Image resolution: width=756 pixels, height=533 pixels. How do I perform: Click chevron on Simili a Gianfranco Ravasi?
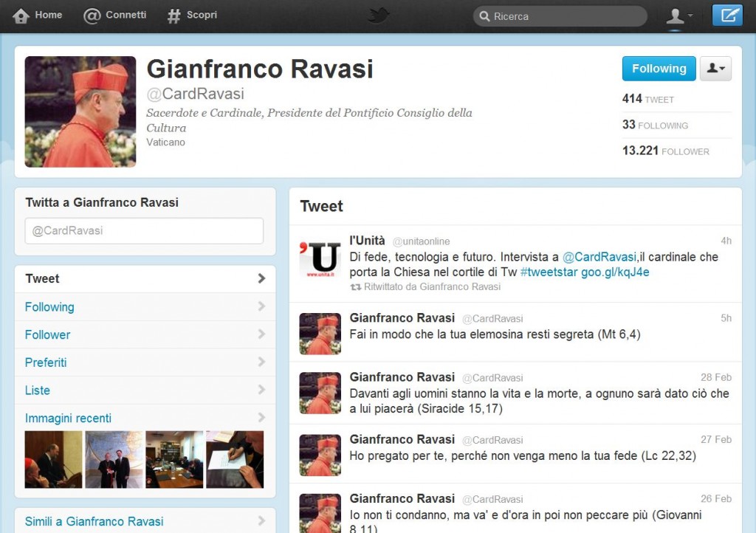click(261, 521)
